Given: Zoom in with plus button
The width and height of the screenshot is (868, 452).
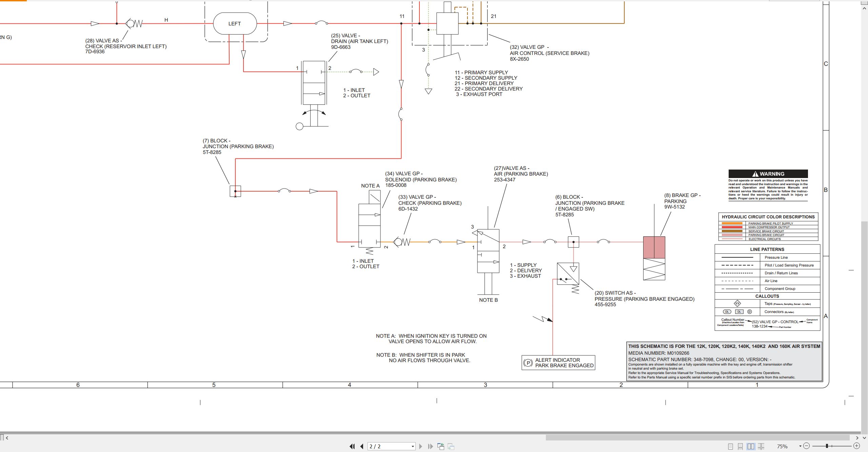Looking at the screenshot, I should click(x=856, y=446).
